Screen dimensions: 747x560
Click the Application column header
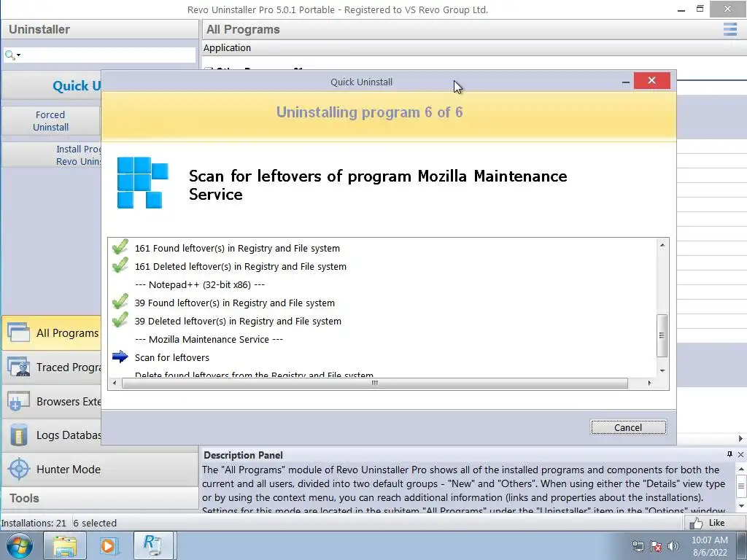pos(228,48)
